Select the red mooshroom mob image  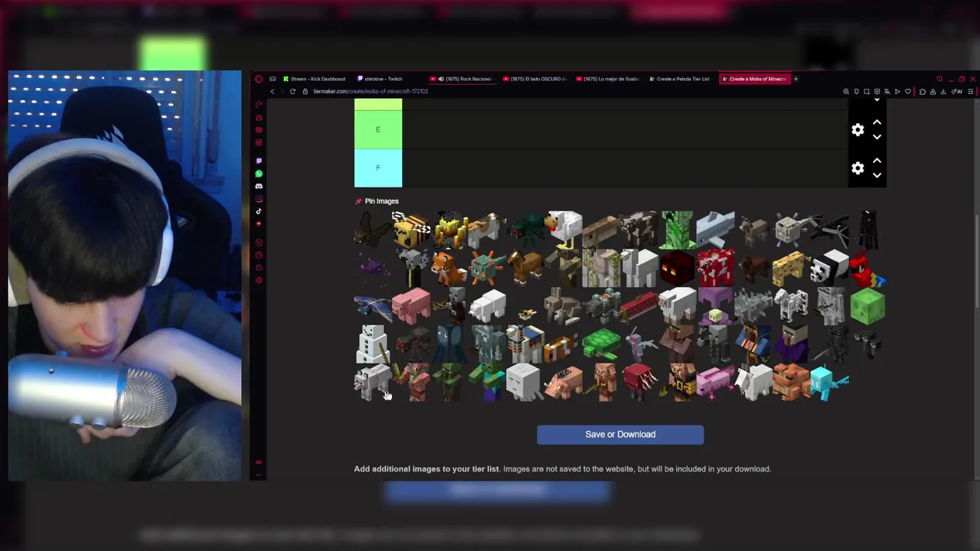716,269
